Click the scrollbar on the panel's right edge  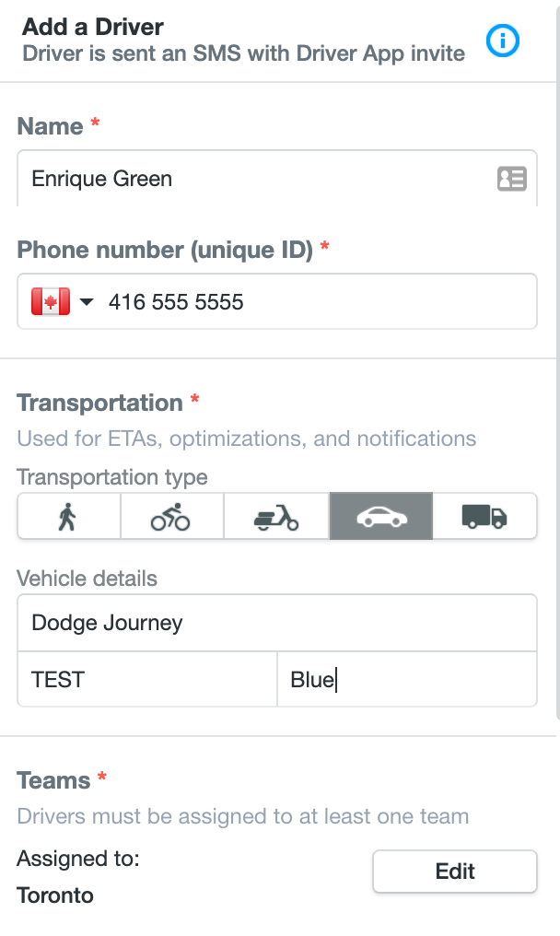point(557,358)
